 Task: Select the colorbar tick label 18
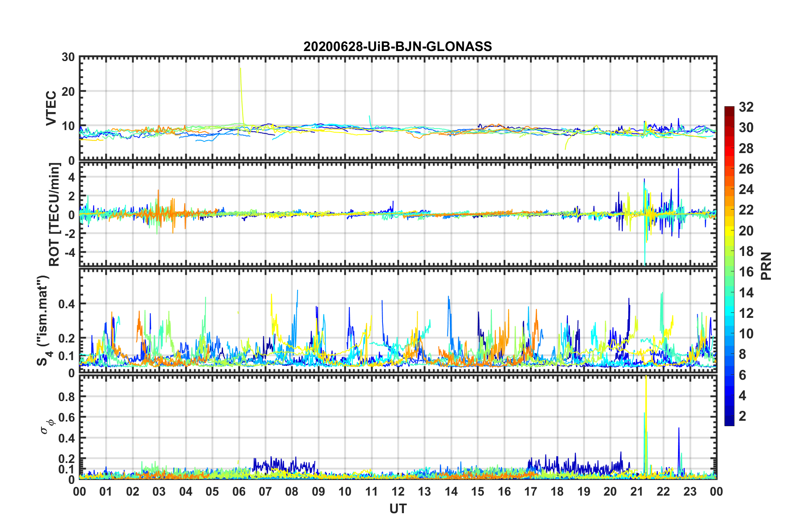[x=746, y=251]
